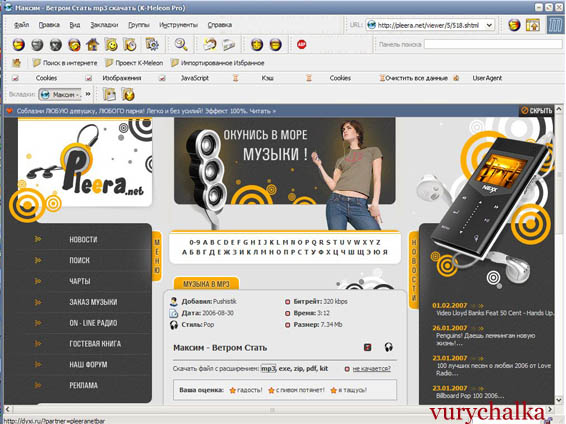Click the Панель поиска input field
Image resolution: width=566 pixels, height=424 pixels.
point(493,44)
